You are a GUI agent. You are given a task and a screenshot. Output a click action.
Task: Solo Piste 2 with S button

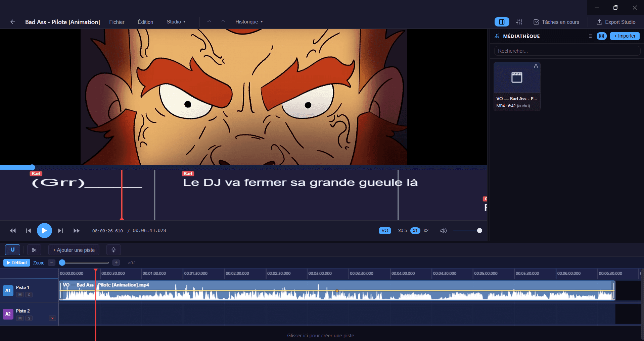pyautogui.click(x=29, y=318)
